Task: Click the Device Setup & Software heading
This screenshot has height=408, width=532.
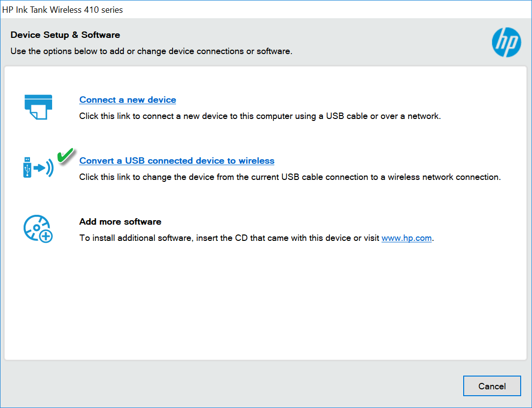Action: 65,35
